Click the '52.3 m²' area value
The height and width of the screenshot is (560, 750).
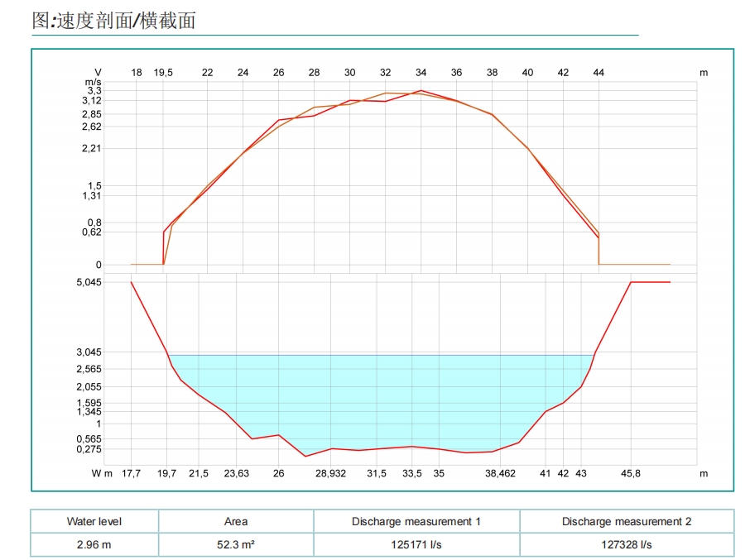click(236, 544)
